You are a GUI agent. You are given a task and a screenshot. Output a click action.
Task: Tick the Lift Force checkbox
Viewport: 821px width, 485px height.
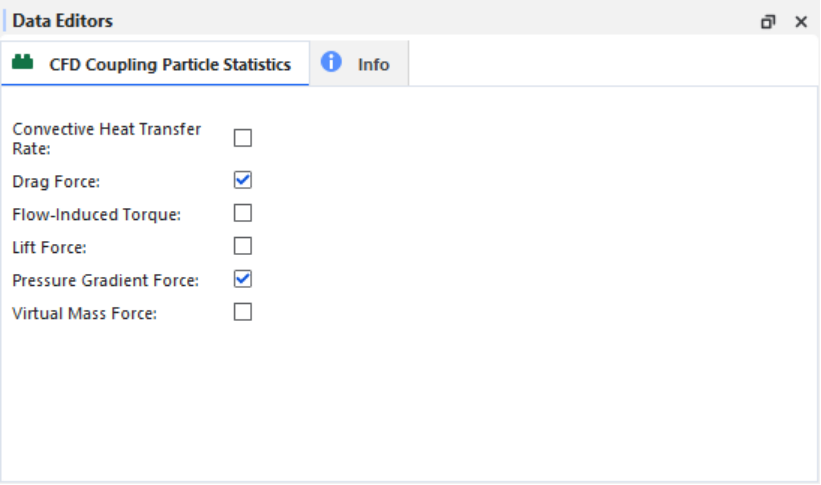tap(242, 246)
